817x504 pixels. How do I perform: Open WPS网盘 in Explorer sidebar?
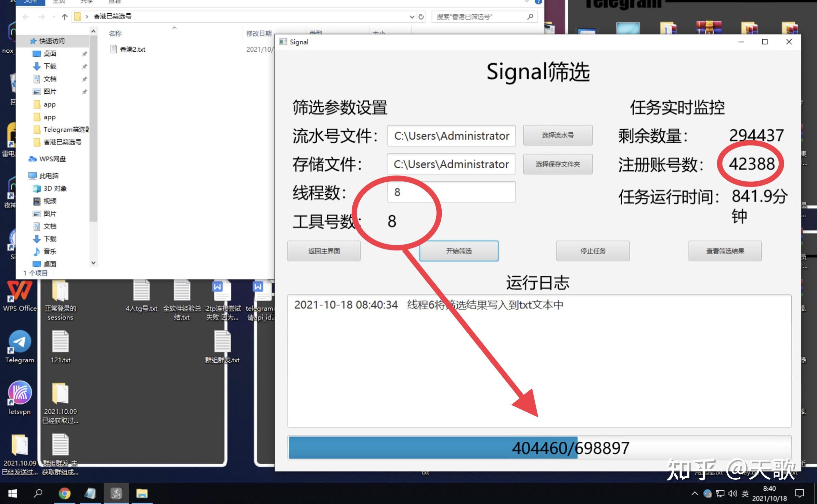pyautogui.click(x=48, y=159)
